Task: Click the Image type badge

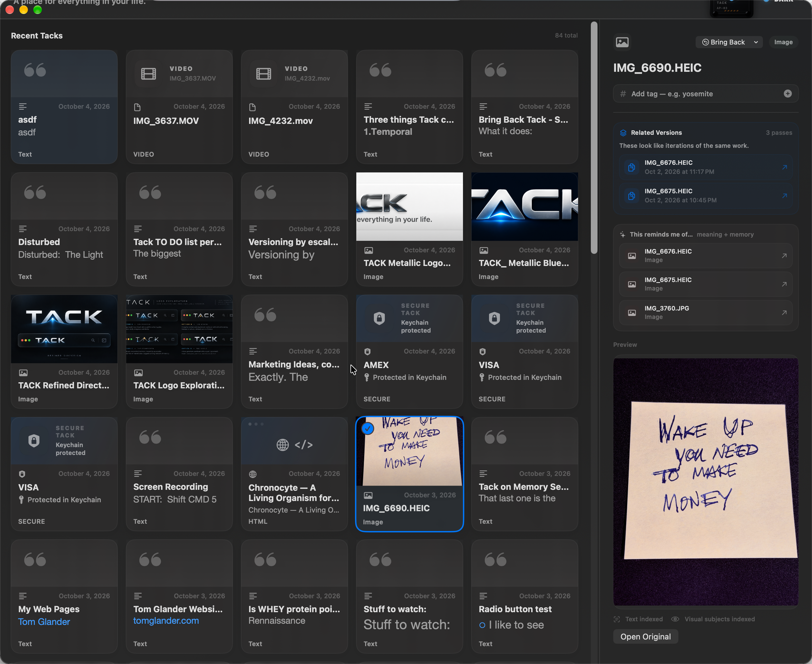Action: [x=783, y=42]
